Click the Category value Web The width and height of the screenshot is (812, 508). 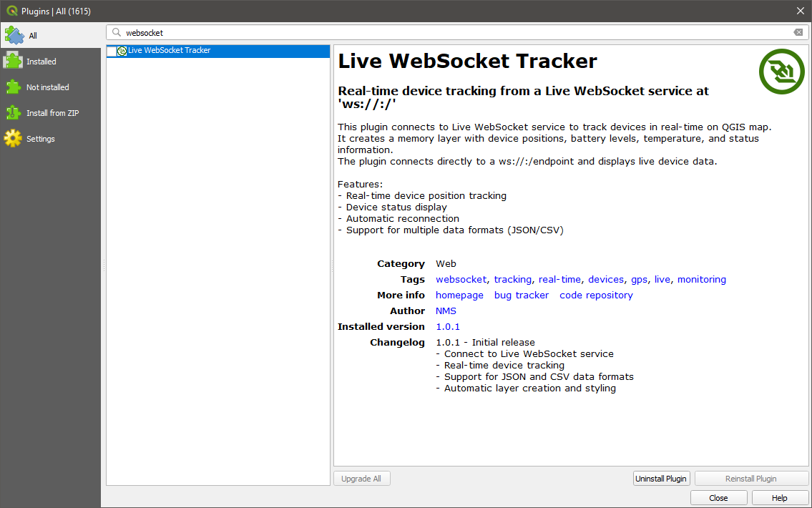pyautogui.click(x=446, y=263)
